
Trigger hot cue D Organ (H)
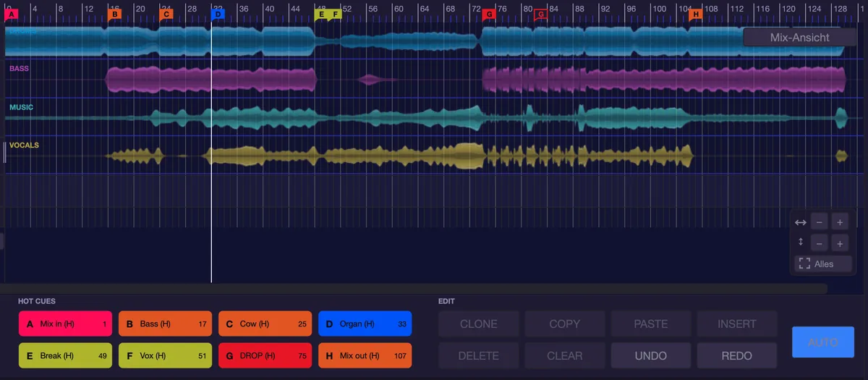(365, 324)
